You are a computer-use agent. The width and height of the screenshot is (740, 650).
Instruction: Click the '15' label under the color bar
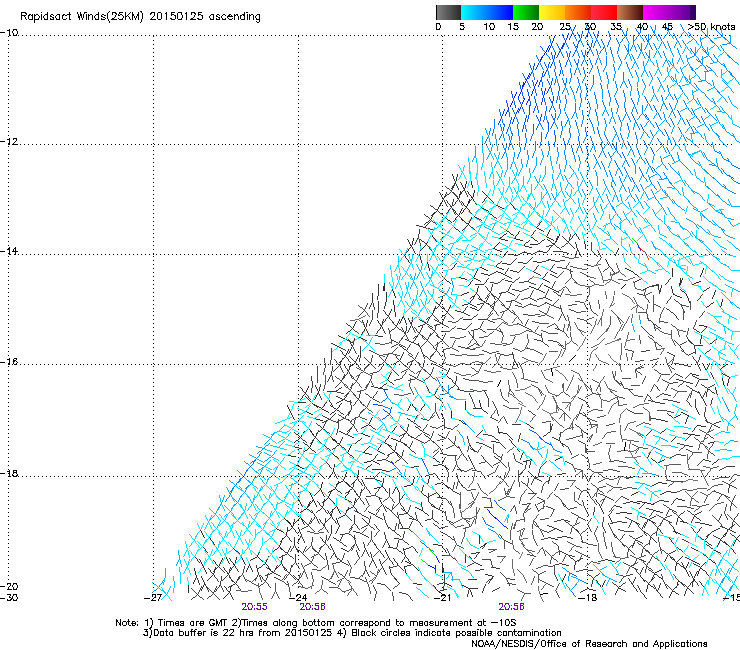pos(513,27)
